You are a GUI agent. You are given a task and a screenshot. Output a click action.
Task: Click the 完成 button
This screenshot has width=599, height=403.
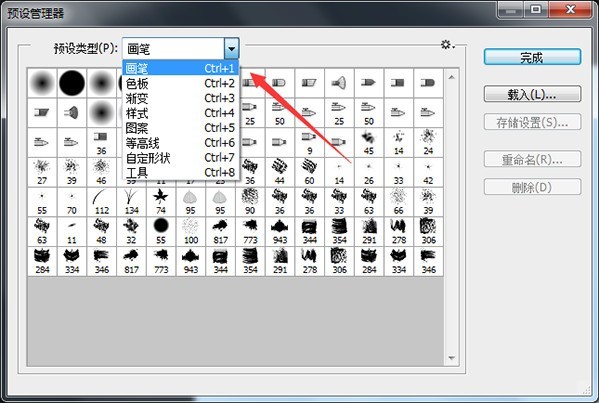click(532, 57)
